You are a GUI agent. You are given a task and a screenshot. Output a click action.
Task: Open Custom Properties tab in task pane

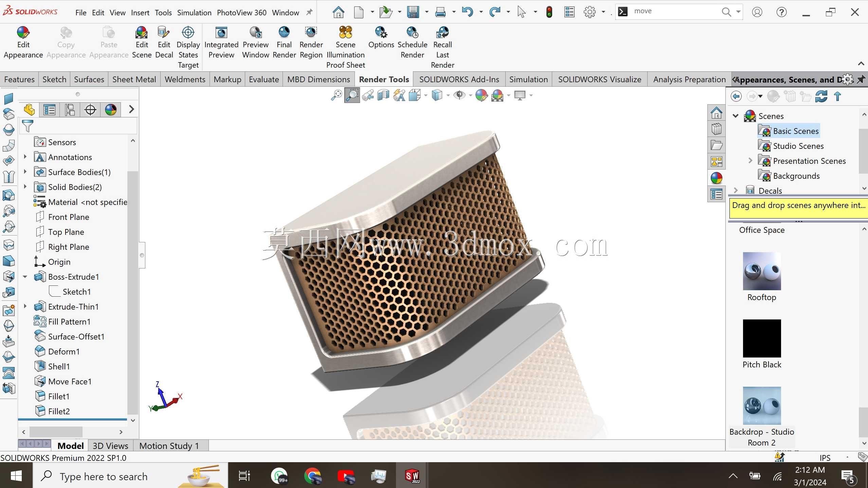(x=717, y=194)
